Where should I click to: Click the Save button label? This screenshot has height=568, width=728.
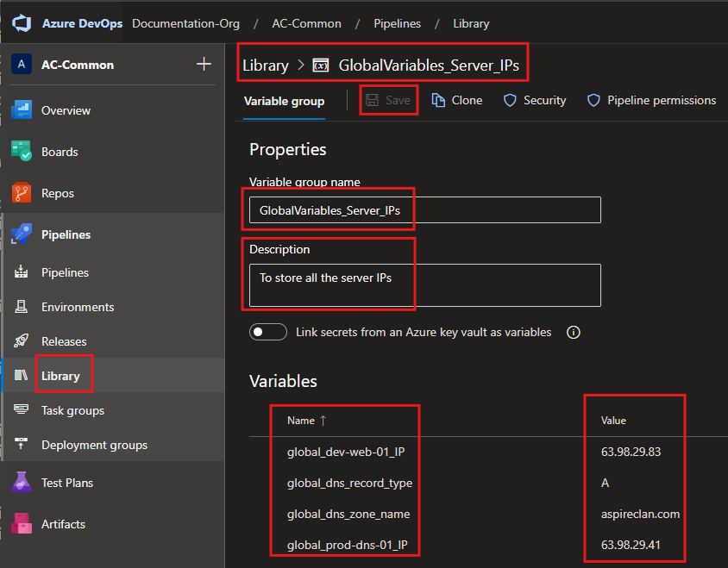click(x=398, y=100)
